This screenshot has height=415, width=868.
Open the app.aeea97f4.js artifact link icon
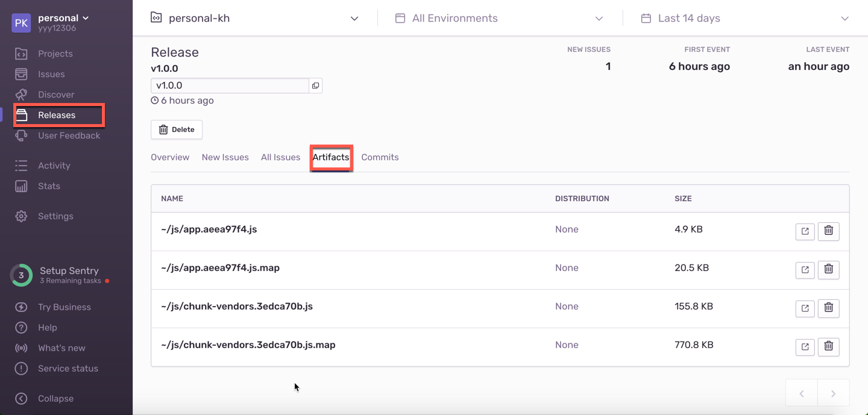coord(805,231)
